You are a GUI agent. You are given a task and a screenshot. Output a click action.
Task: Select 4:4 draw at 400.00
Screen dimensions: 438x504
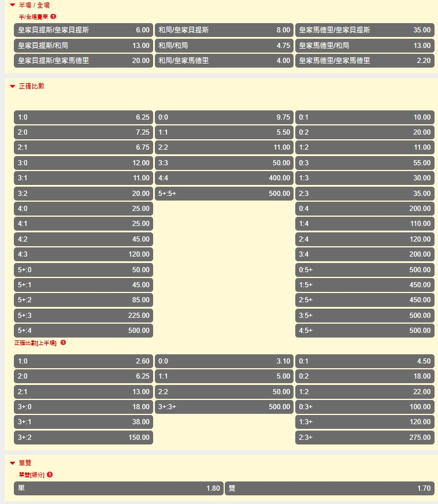[x=224, y=178]
